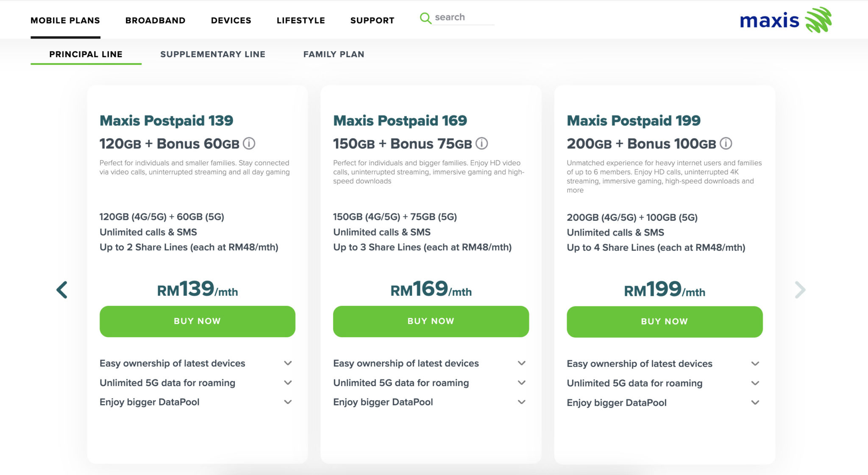
Task: Click the search magnifier icon
Action: tap(425, 18)
